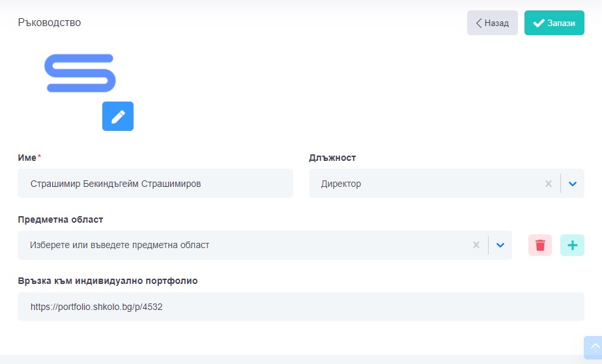Click the Предметна област field label

pos(61,219)
